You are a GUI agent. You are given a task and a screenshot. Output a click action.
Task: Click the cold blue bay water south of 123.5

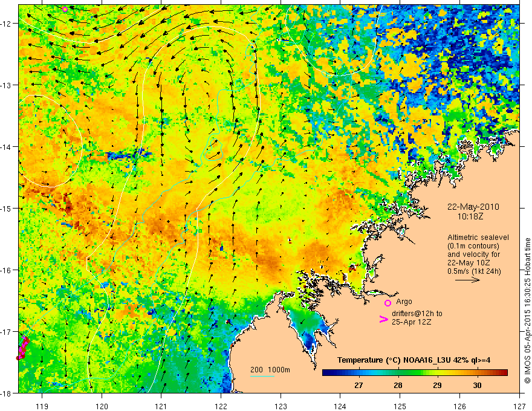pos(310,341)
